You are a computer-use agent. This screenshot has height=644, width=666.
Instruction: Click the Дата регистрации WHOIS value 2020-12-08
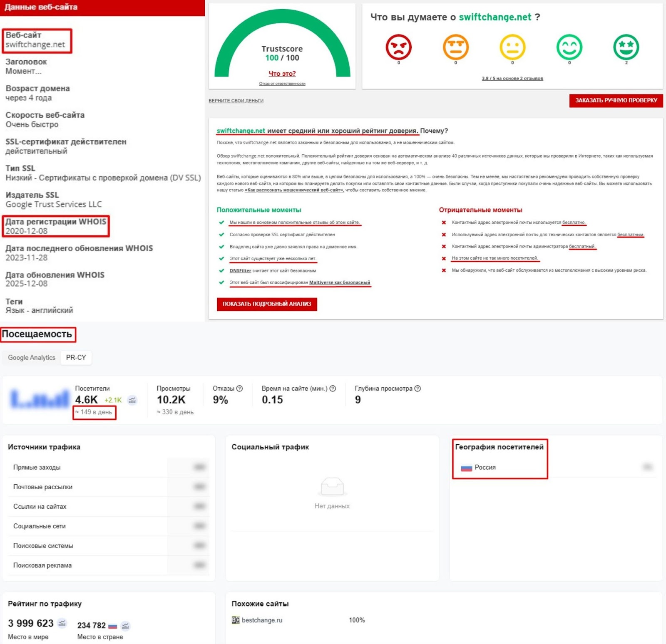click(26, 231)
